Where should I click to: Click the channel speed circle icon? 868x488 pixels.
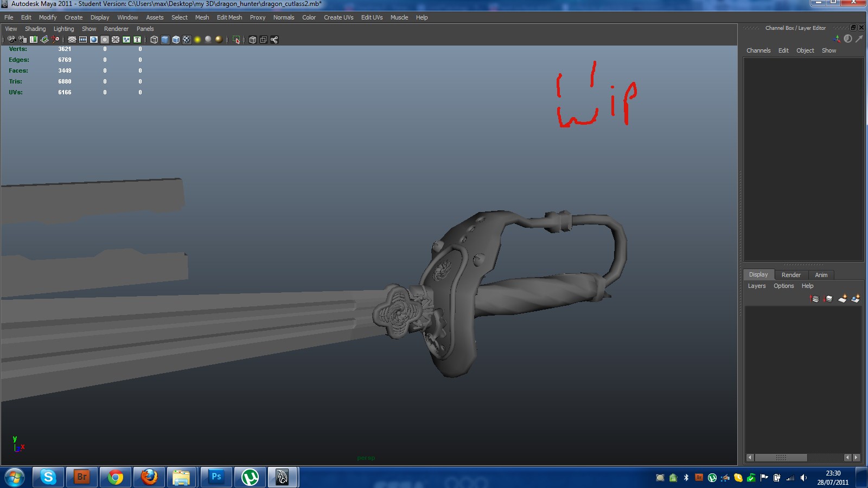[848, 39]
